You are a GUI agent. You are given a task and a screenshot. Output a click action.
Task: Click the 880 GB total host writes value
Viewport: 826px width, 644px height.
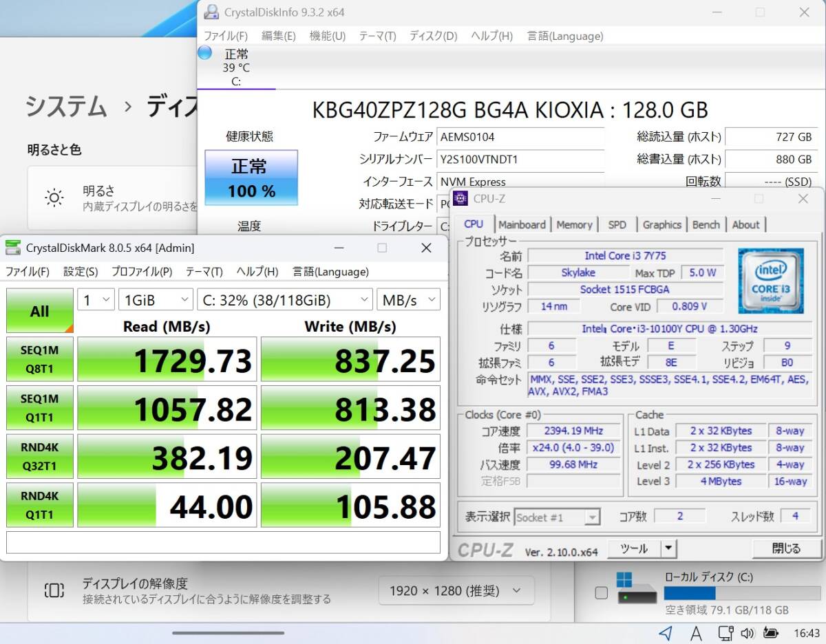771,159
